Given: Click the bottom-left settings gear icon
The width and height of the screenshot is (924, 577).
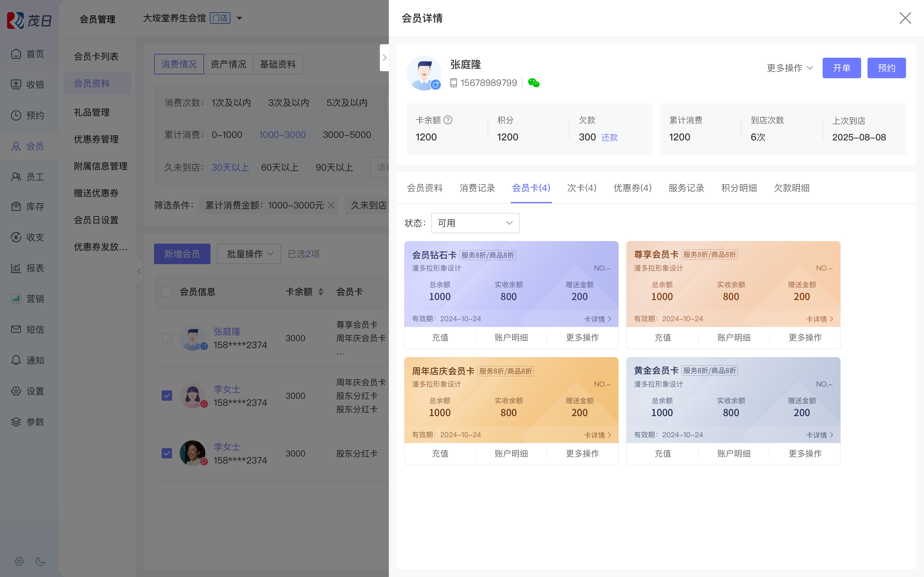Looking at the screenshot, I should [19, 561].
